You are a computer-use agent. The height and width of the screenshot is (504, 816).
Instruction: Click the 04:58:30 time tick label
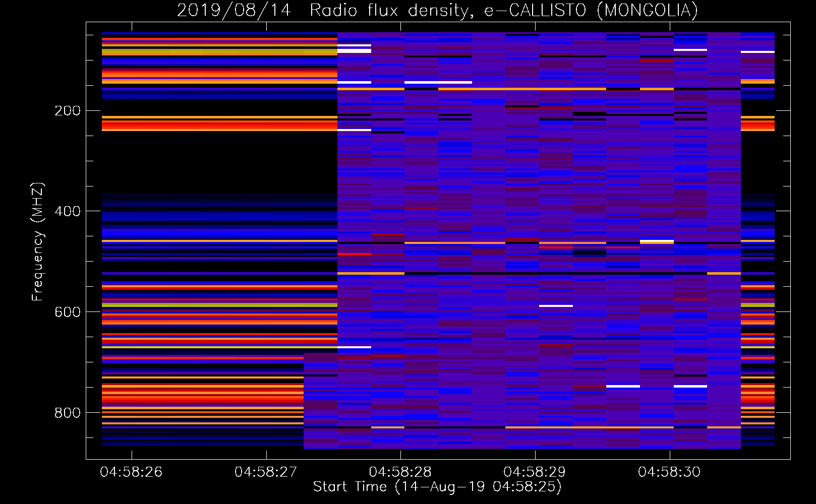tap(669, 472)
